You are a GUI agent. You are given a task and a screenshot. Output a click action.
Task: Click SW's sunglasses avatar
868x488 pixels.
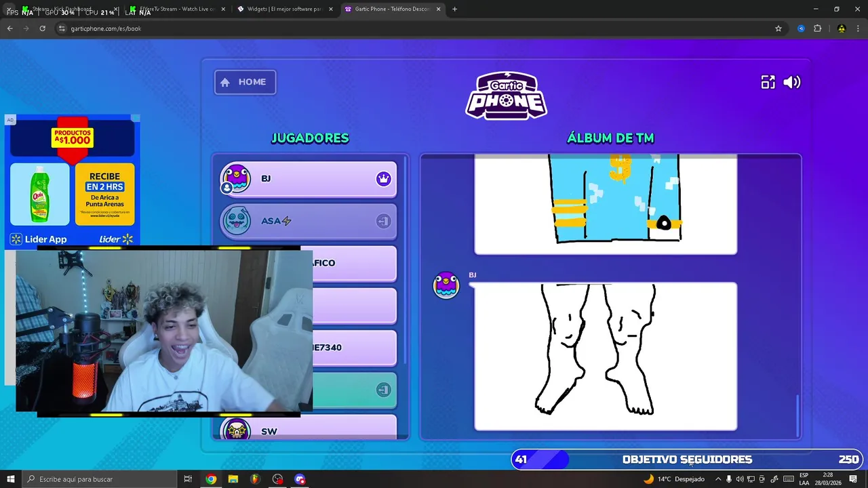point(236,430)
